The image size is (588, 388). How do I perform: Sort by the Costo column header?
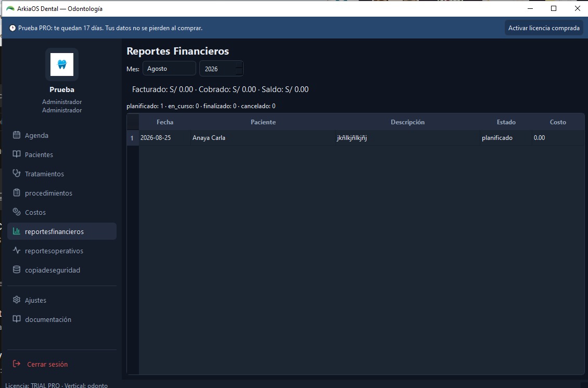[x=558, y=122]
